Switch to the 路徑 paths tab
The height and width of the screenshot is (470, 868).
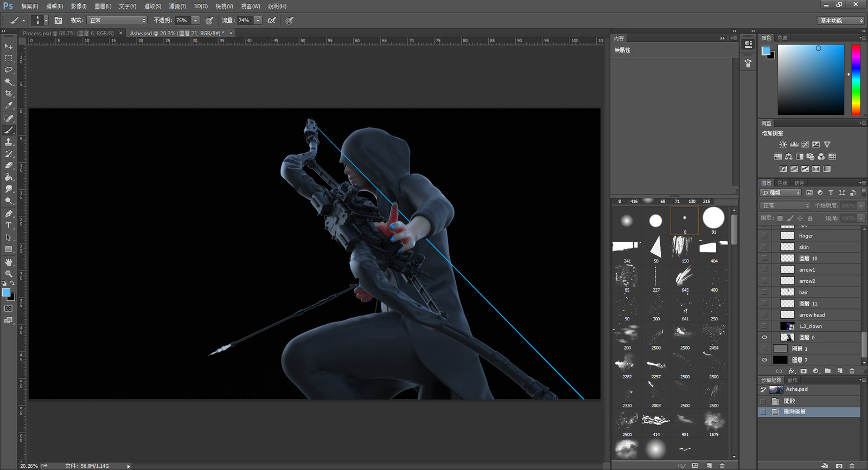(799, 183)
